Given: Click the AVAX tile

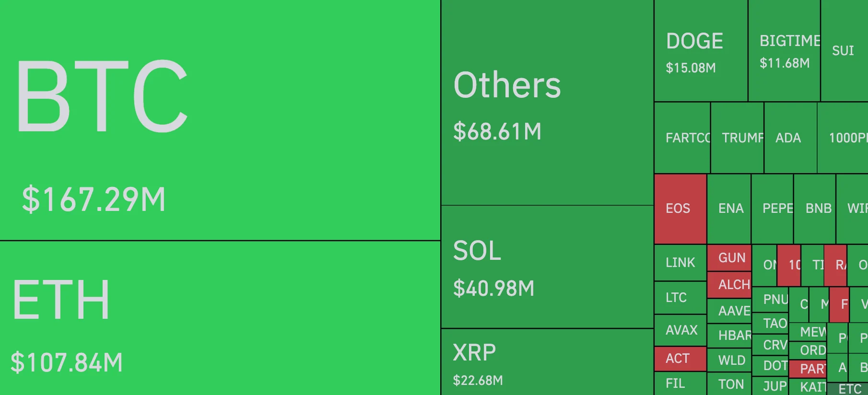Looking at the screenshot, I should tap(680, 330).
